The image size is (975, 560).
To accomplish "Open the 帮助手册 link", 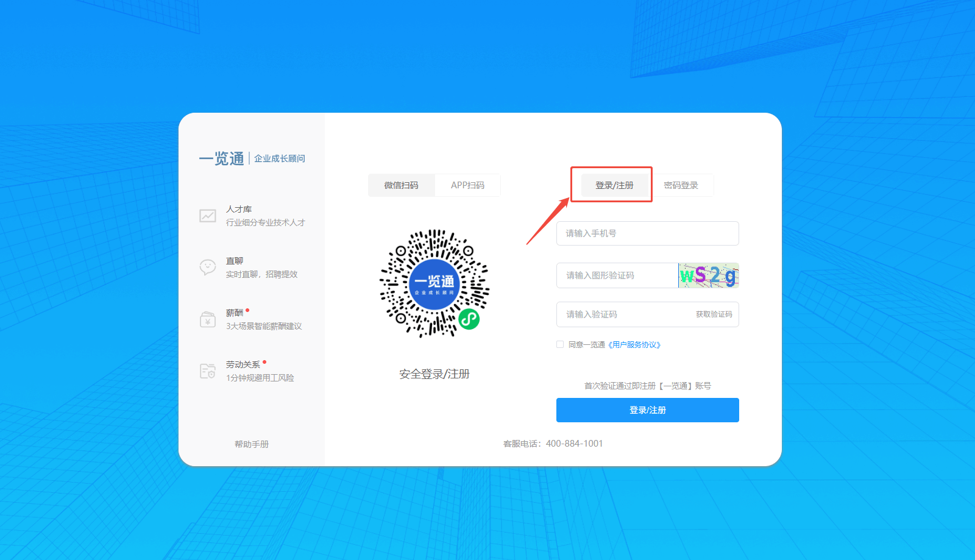I will click(252, 444).
